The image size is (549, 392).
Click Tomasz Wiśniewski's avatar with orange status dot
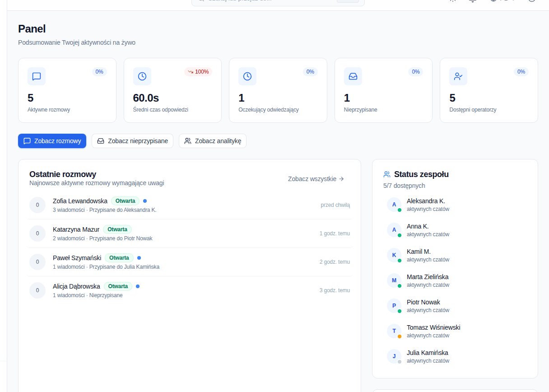(394, 331)
